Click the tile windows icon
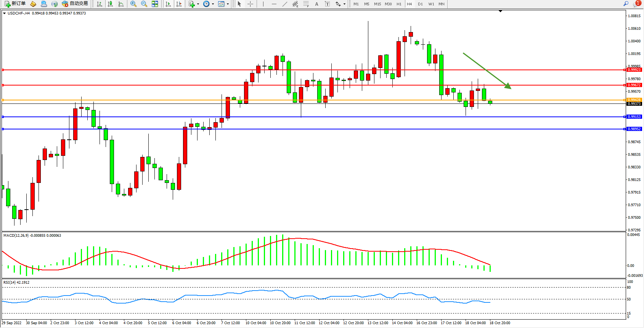Screen dimensions: 644x328 [x=155, y=4]
